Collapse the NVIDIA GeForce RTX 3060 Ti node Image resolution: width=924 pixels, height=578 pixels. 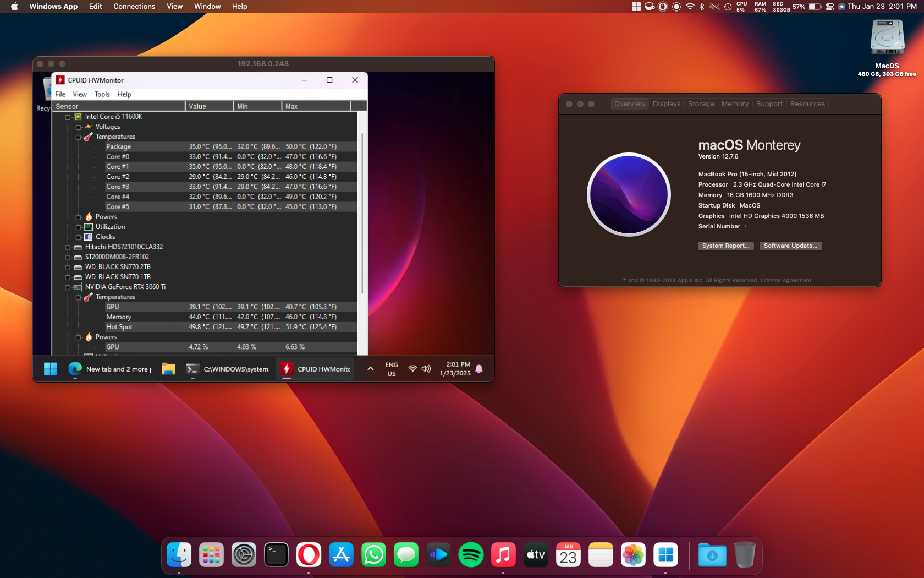point(68,287)
